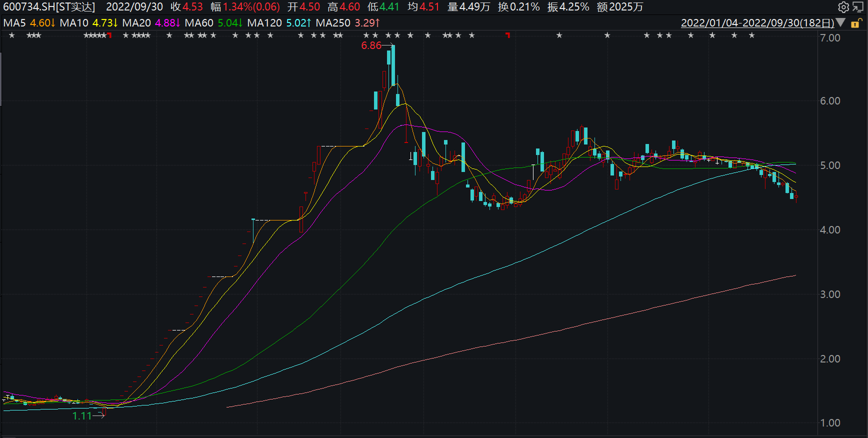Image resolution: width=868 pixels, height=438 pixels.
Task: Click the 4.00 price axis label
Action: [830, 230]
